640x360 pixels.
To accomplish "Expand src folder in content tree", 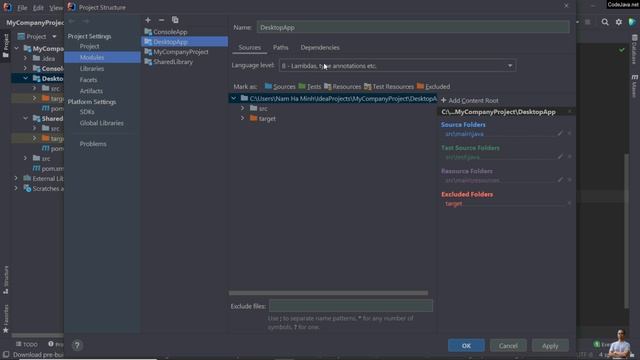I will tap(242, 109).
